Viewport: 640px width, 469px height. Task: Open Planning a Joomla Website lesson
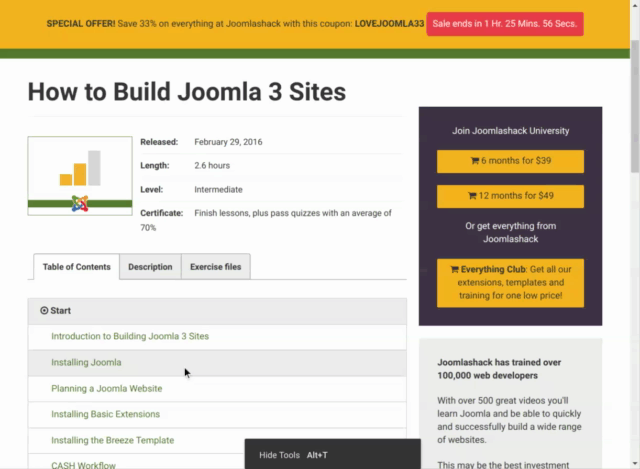pyautogui.click(x=107, y=389)
